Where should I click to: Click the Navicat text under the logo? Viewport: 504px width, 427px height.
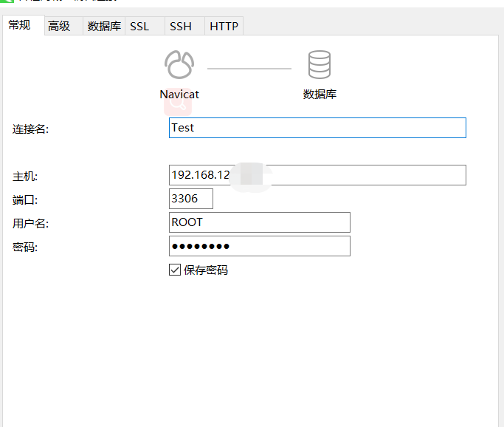179,95
